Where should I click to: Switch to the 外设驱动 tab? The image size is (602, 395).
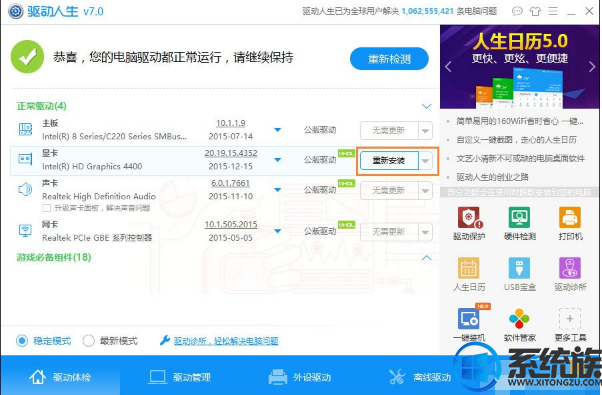[299, 377]
